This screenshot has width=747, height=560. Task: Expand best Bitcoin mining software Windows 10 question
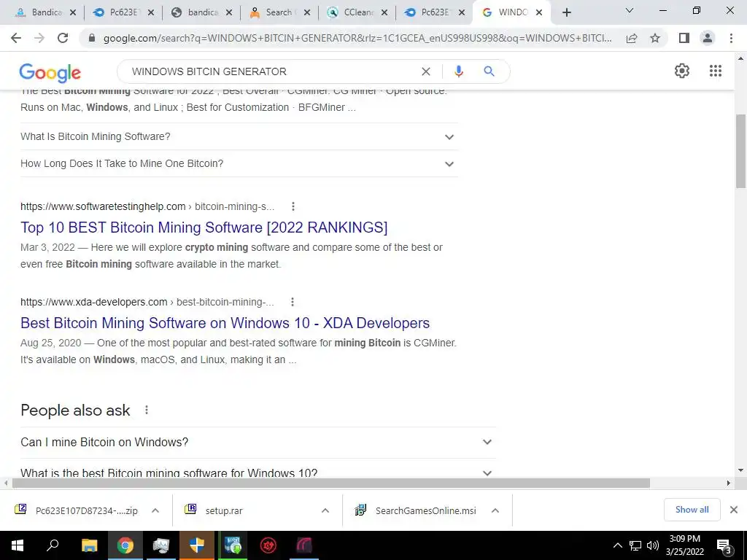pyautogui.click(x=258, y=472)
